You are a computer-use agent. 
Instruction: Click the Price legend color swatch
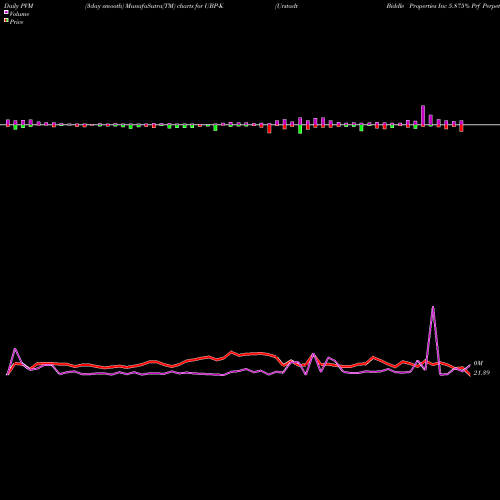(x=6, y=20)
